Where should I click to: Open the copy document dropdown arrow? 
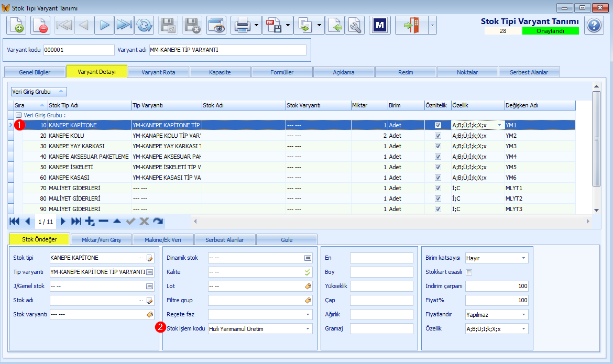tap(320, 26)
